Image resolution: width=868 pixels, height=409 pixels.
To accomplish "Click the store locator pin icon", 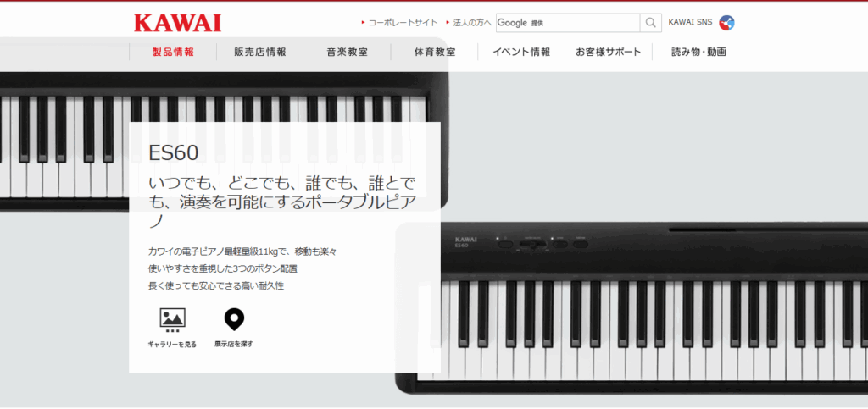I will click(234, 319).
